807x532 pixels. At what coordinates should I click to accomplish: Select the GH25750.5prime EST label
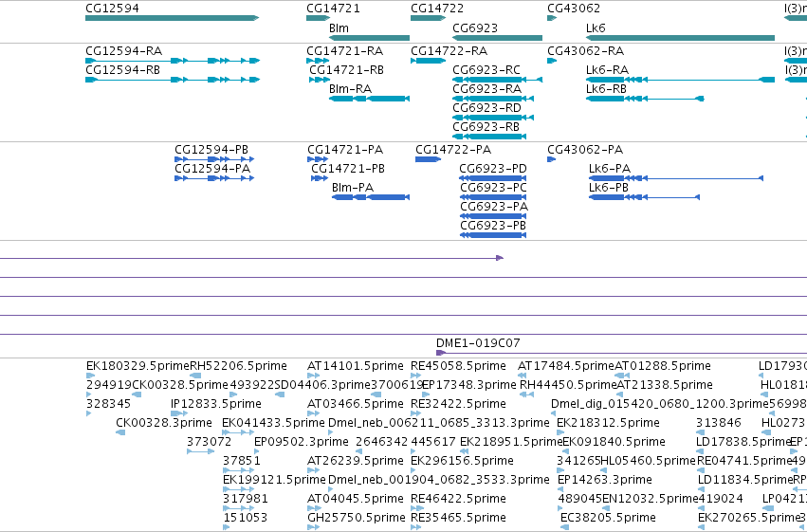tap(357, 518)
